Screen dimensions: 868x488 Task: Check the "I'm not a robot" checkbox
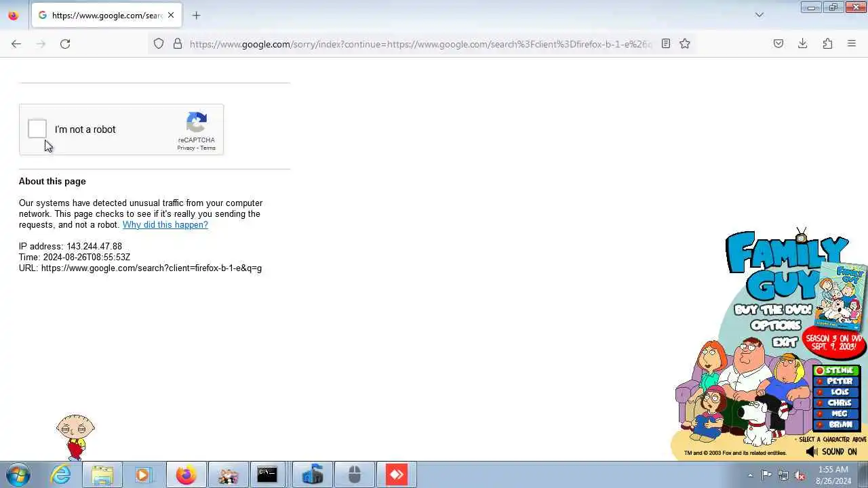(x=37, y=129)
